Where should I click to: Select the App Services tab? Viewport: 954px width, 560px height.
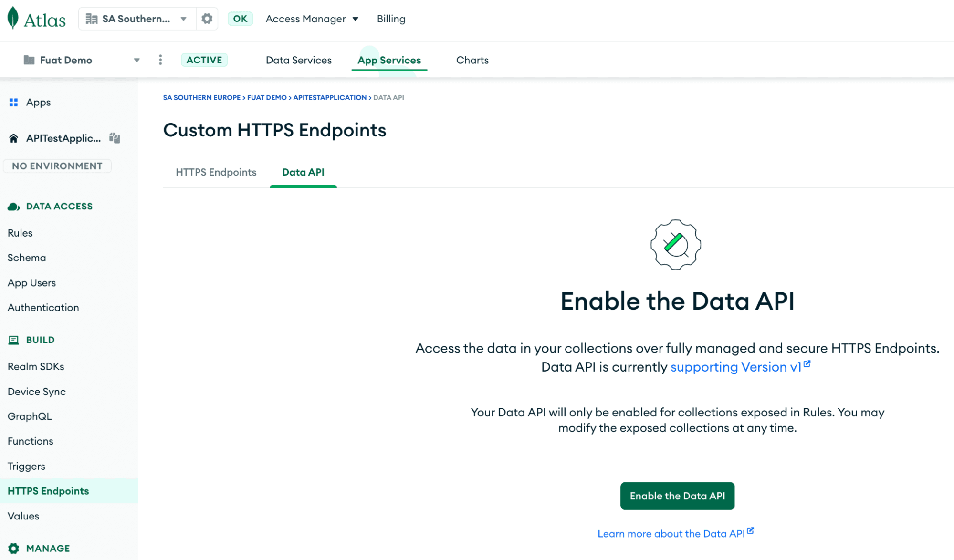[389, 60]
